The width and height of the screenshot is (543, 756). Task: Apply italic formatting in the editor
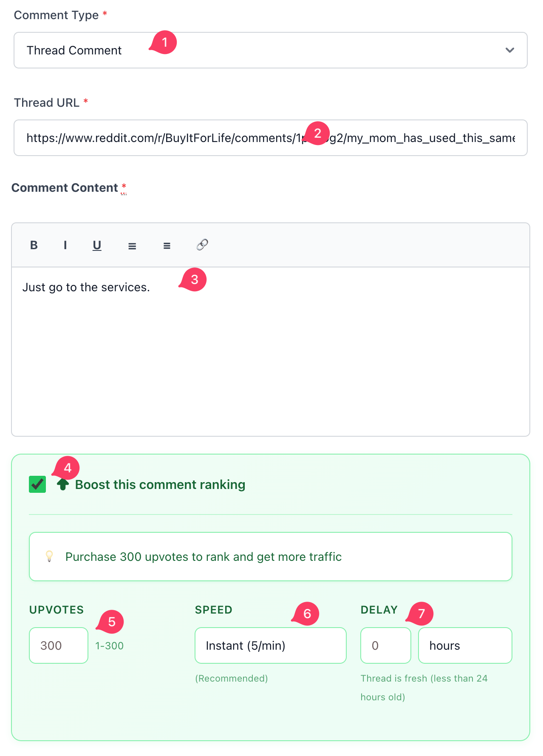(65, 245)
